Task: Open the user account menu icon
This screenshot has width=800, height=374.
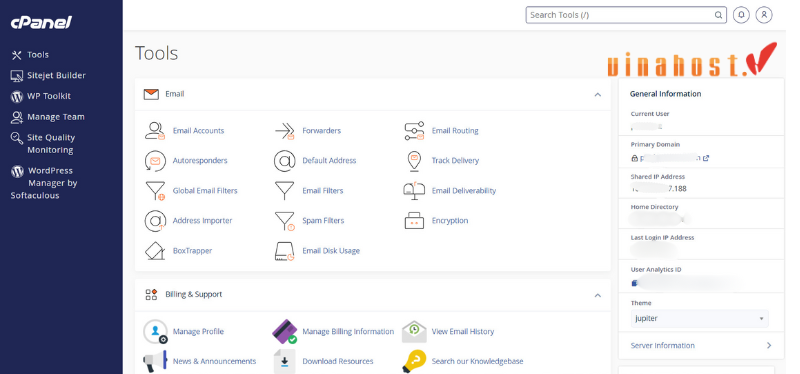Action: [x=764, y=15]
